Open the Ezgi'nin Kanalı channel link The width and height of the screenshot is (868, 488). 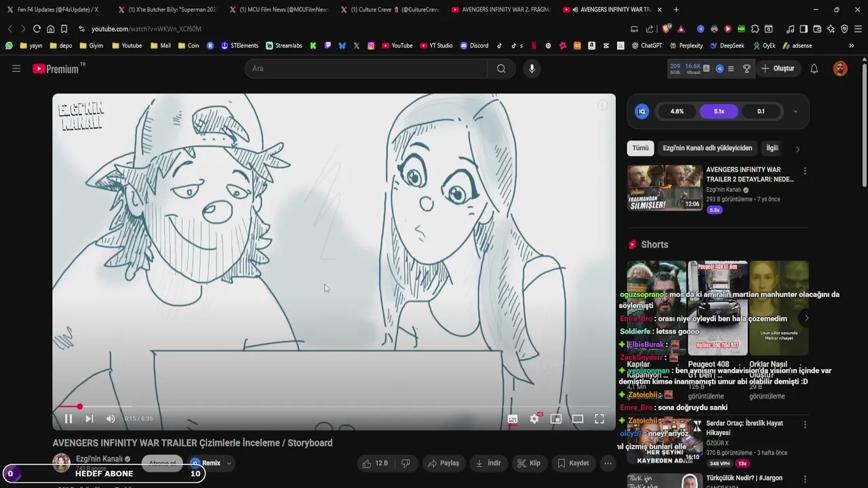[x=99, y=459]
